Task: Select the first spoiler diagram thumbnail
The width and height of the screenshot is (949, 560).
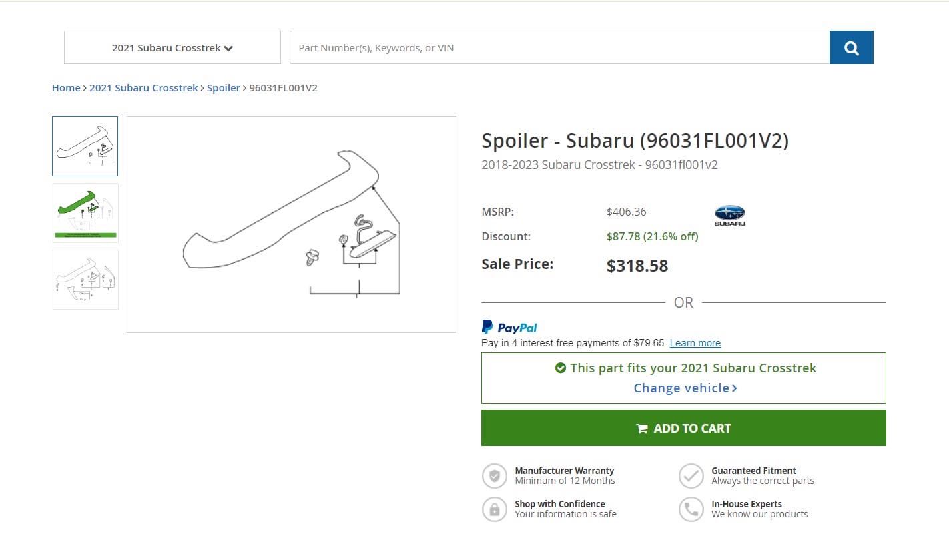Action: 85,146
